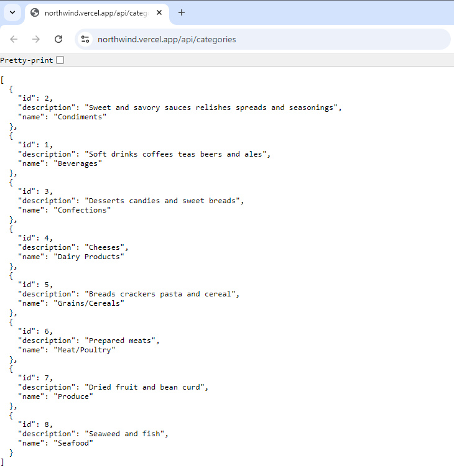Click on the "Dairy Products" text
Image resolution: width=454 pixels, height=476 pixels.
89,257
